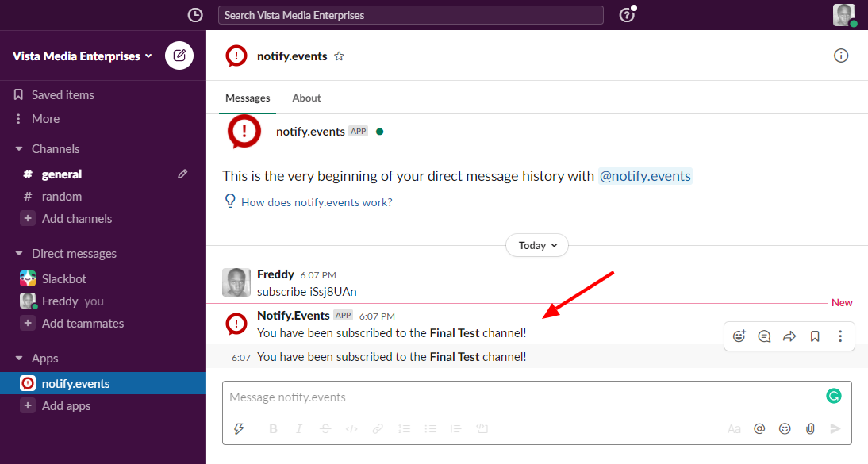Click the edit pencil next to general
This screenshot has width=868, height=464.
[x=182, y=174]
